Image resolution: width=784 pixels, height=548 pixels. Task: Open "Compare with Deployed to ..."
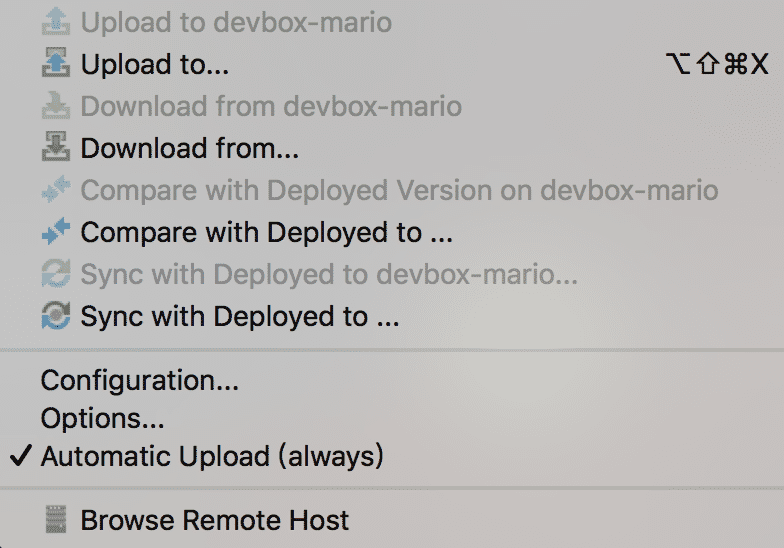[x=392, y=232]
